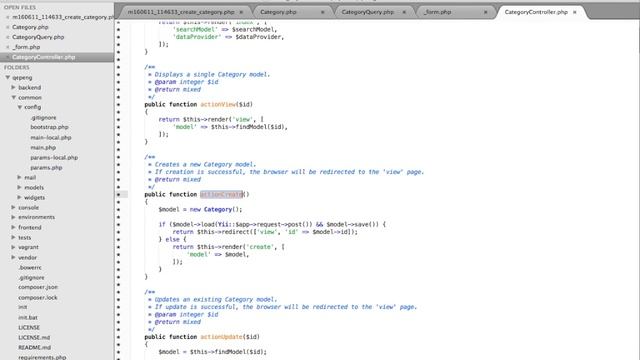Image resolution: width=640 pixels, height=360 pixels.
Task: Close the Category.php tab
Action: click(x=322, y=12)
